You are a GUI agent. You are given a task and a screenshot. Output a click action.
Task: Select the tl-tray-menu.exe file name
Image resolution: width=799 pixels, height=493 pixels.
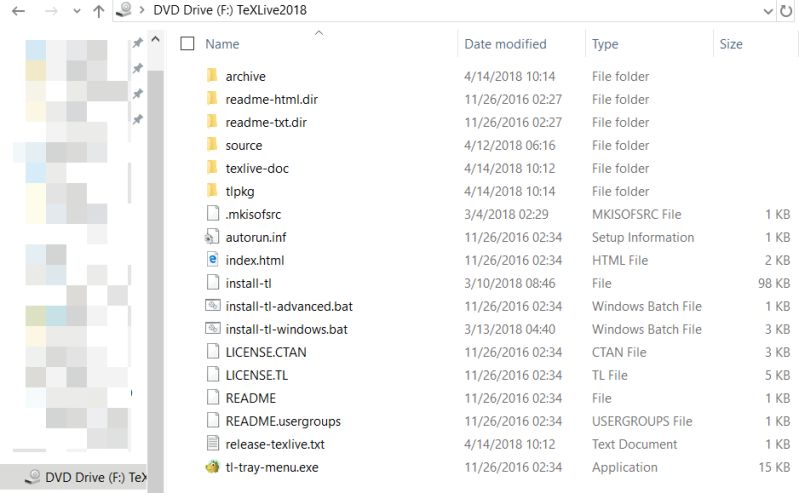click(x=272, y=467)
